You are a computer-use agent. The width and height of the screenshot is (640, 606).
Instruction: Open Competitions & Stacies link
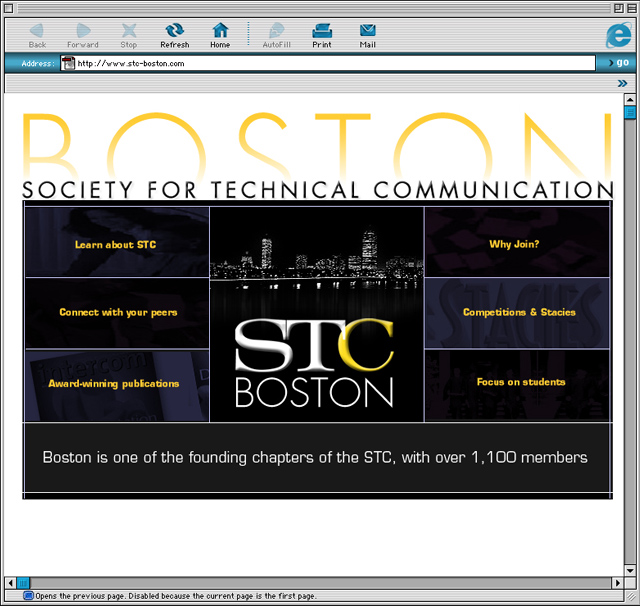(519, 312)
